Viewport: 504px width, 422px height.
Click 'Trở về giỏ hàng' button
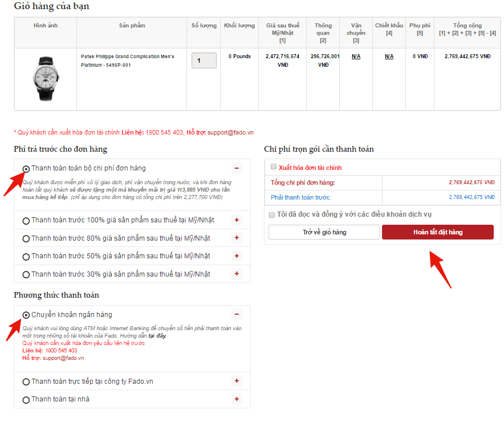[324, 232]
